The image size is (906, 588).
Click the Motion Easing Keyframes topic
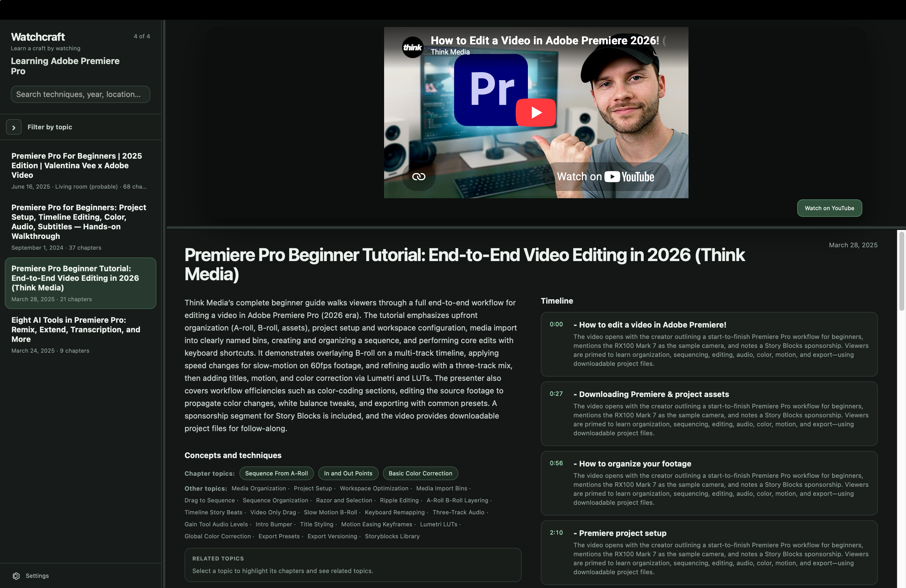(x=377, y=524)
